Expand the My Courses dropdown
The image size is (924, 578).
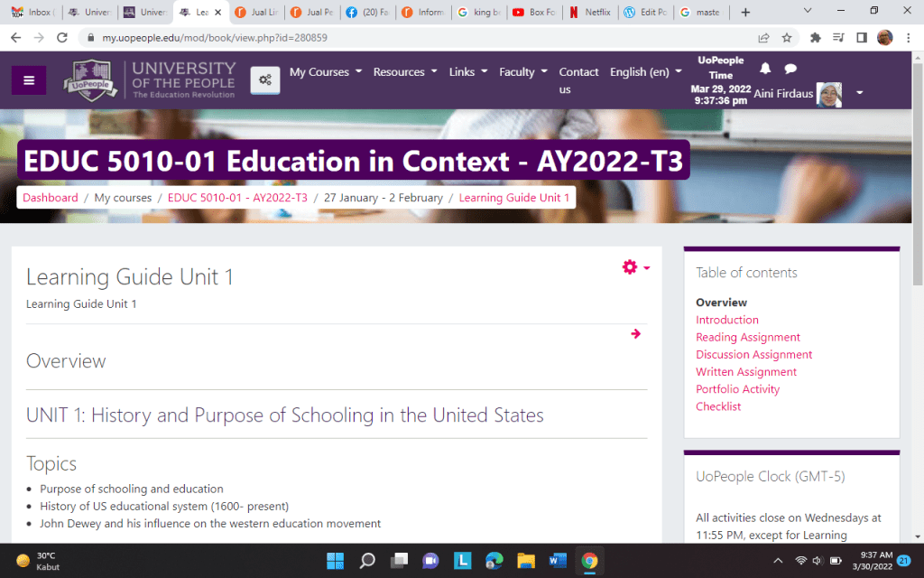[325, 72]
